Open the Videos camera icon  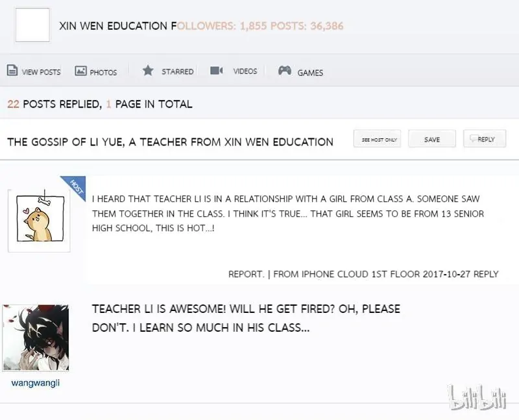click(x=217, y=71)
